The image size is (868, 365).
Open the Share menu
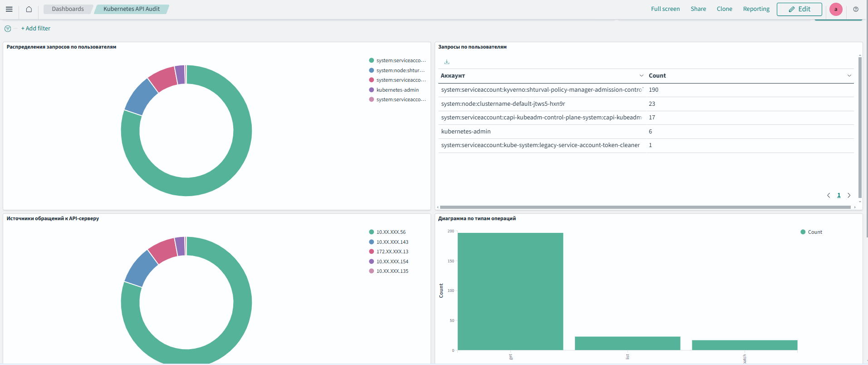click(698, 9)
